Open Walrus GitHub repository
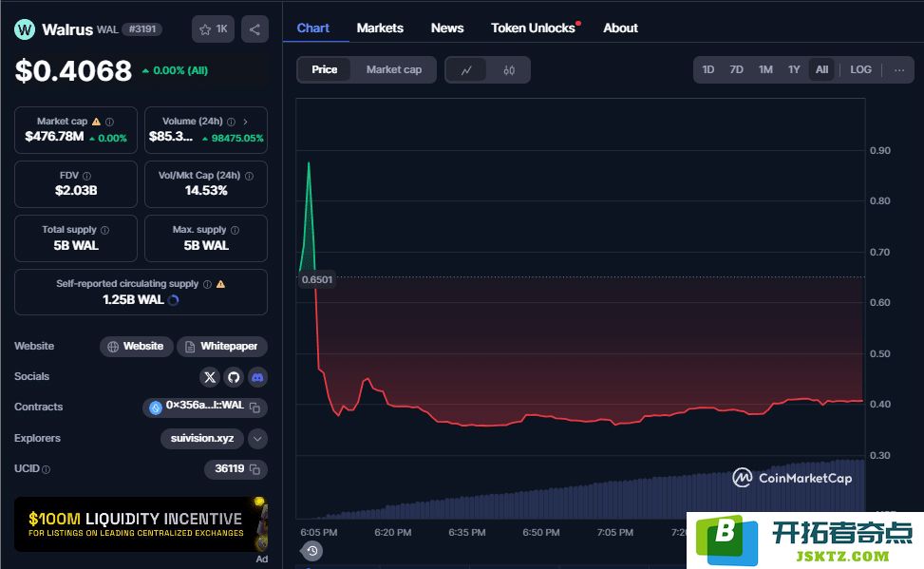Screen dimensions: 924x569 (234, 377)
